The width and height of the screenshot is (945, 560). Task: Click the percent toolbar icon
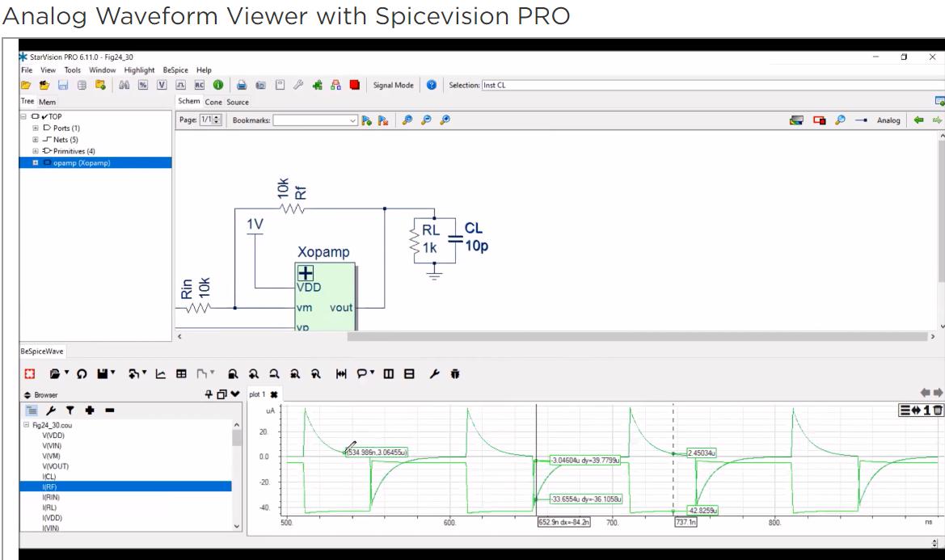pyautogui.click(x=143, y=85)
